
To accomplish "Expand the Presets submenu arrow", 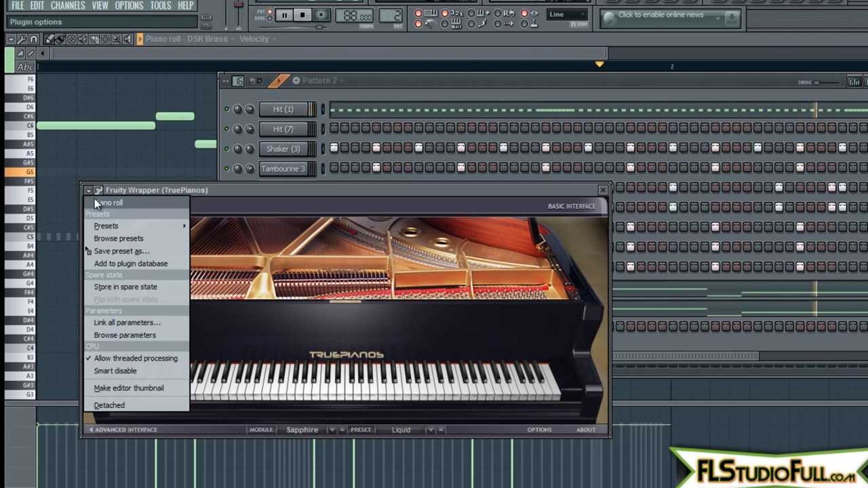I will pyautogui.click(x=184, y=226).
